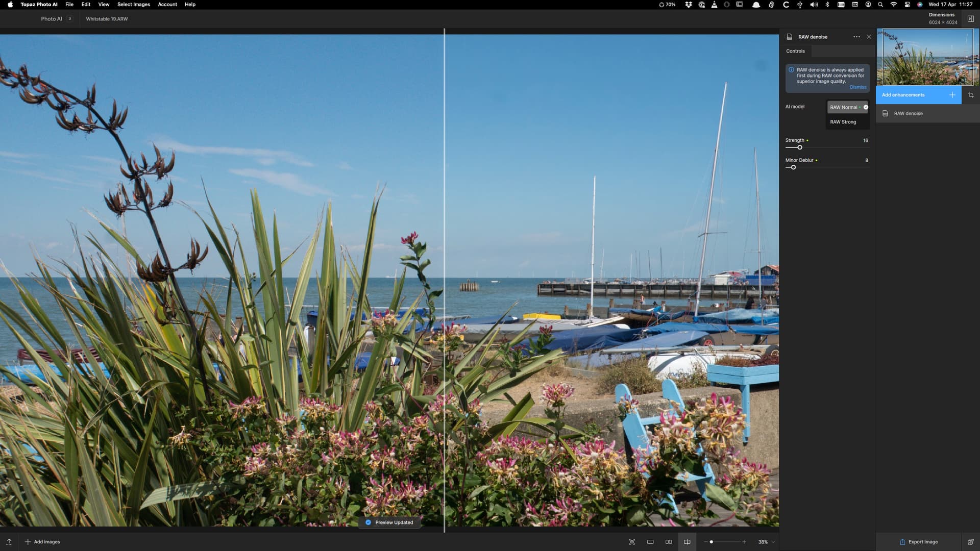Dismiss the RAW denoise info message
Screen dimensions: 980x551
coord(857,87)
